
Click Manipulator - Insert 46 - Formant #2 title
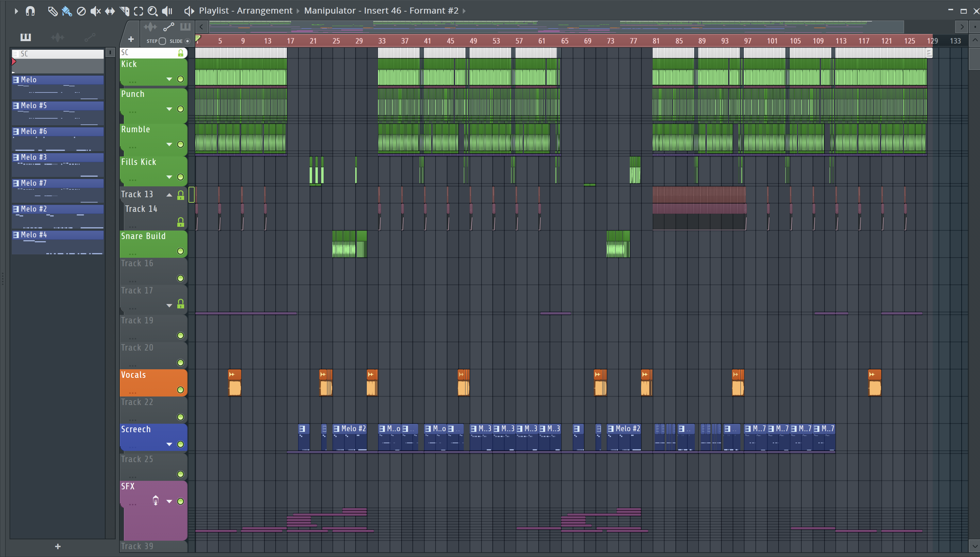(381, 11)
